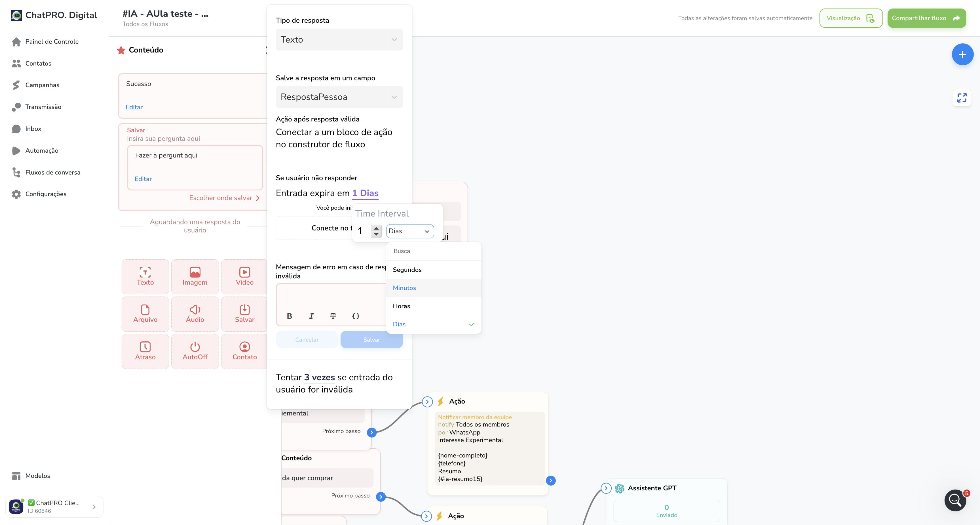980x525 pixels.
Task: Increase the time interval value arrow
Action: tap(376, 228)
